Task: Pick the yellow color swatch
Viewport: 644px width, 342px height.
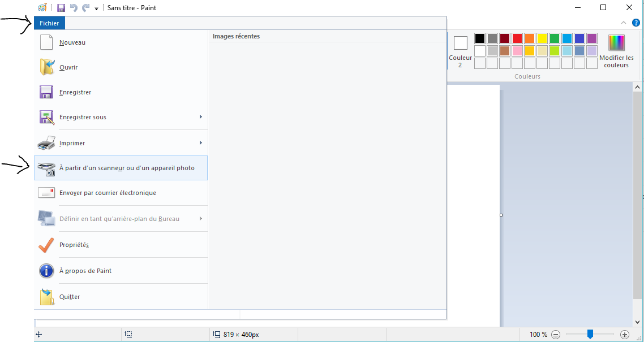Action: click(542, 38)
